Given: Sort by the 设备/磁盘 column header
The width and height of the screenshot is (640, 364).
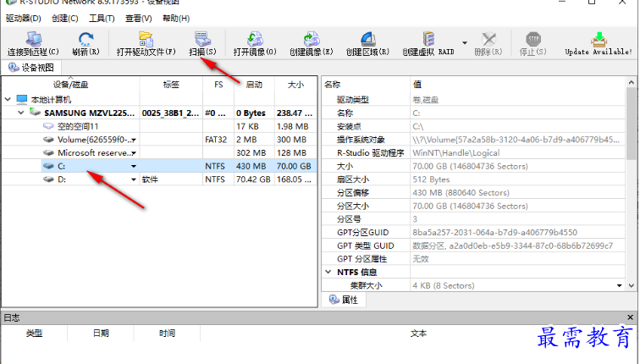Looking at the screenshot, I should (x=70, y=85).
